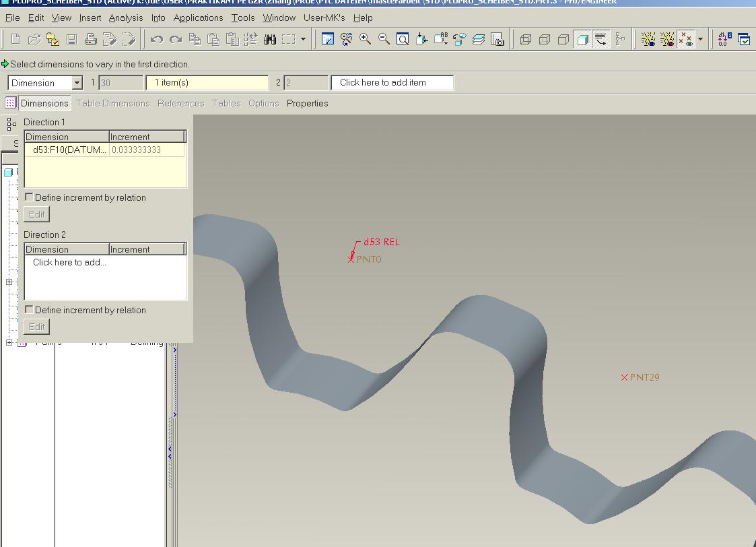Open a file using the folder icon

click(x=34, y=39)
